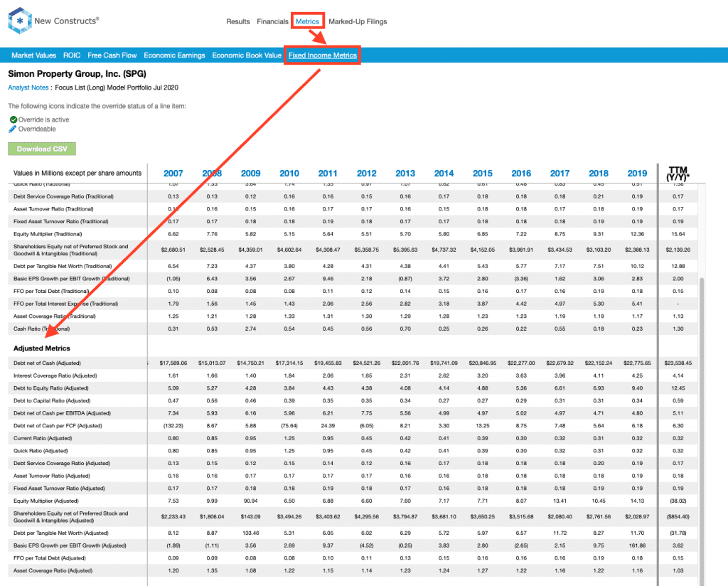728x586 pixels.
Task: Click Asset Turnover Ratio (Adjusted) row label
Action: pyautogui.click(x=51, y=476)
